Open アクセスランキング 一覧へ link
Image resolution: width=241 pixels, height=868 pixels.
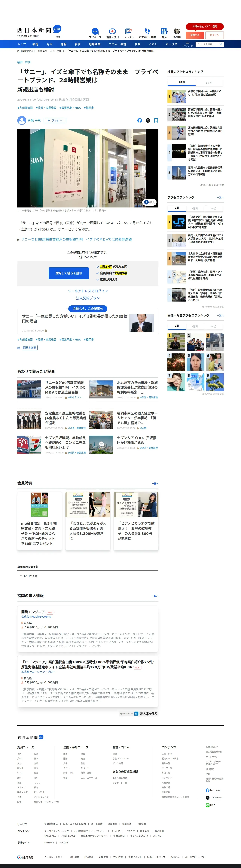click(x=220, y=198)
